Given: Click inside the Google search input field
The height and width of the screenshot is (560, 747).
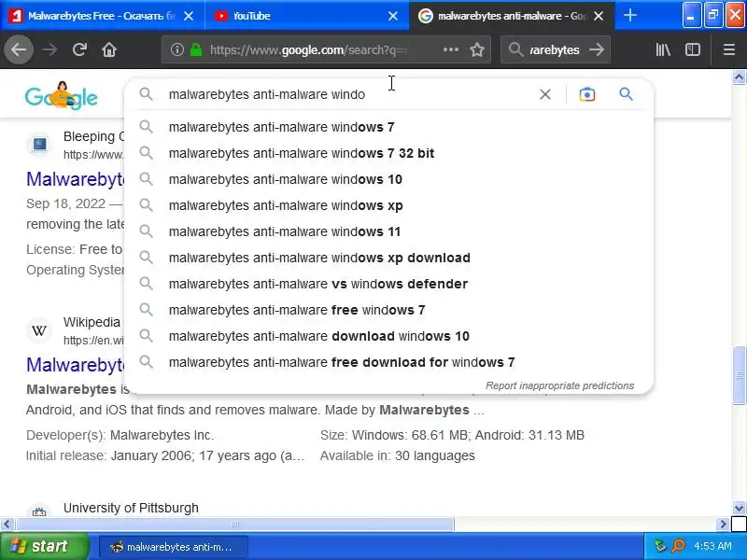Looking at the screenshot, I should pyautogui.click(x=350, y=94).
